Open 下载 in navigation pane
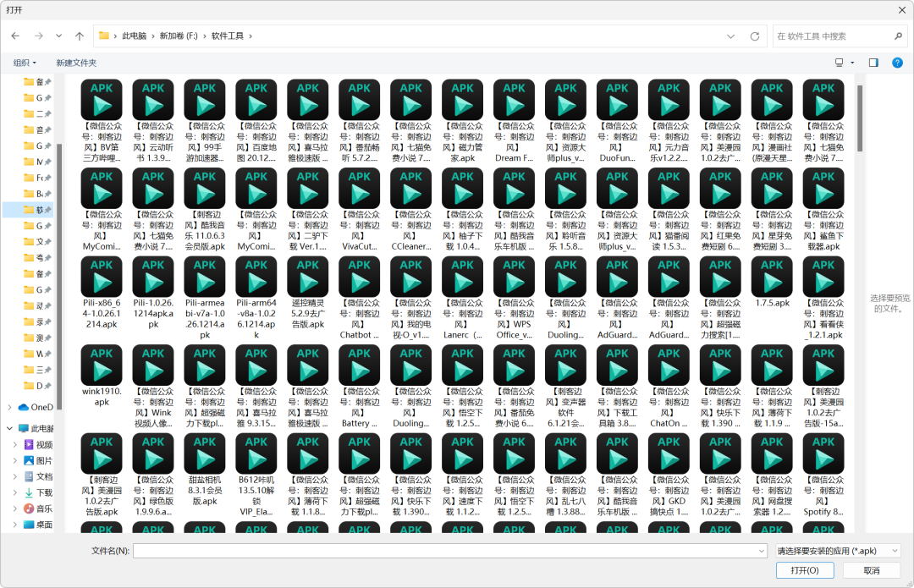914x588 pixels. click(x=38, y=492)
